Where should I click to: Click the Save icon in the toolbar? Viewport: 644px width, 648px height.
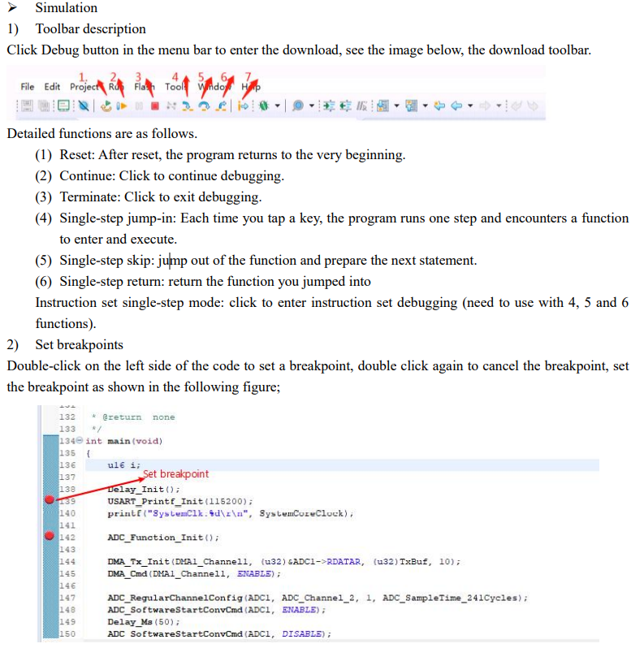tap(28, 106)
